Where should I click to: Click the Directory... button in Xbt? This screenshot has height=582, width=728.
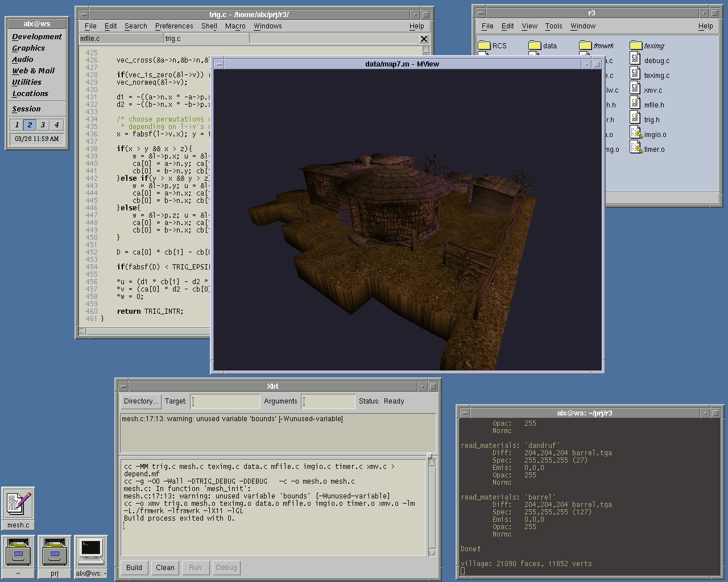coord(141,401)
